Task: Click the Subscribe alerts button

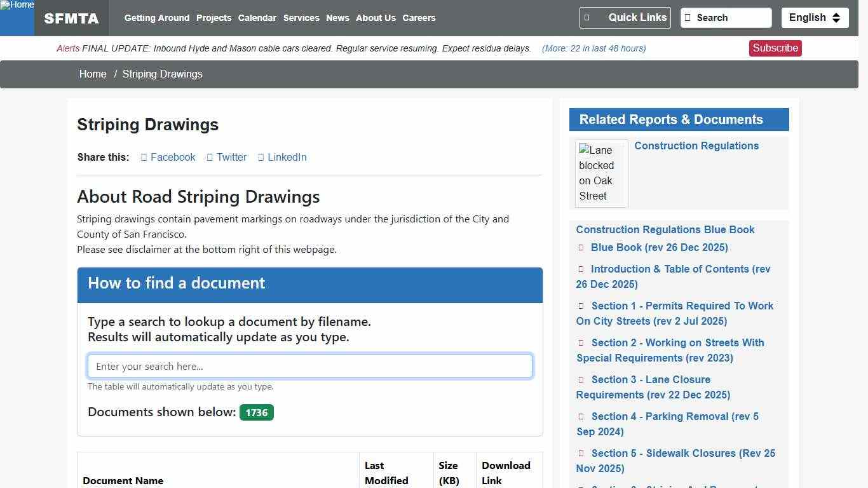Action: click(775, 48)
